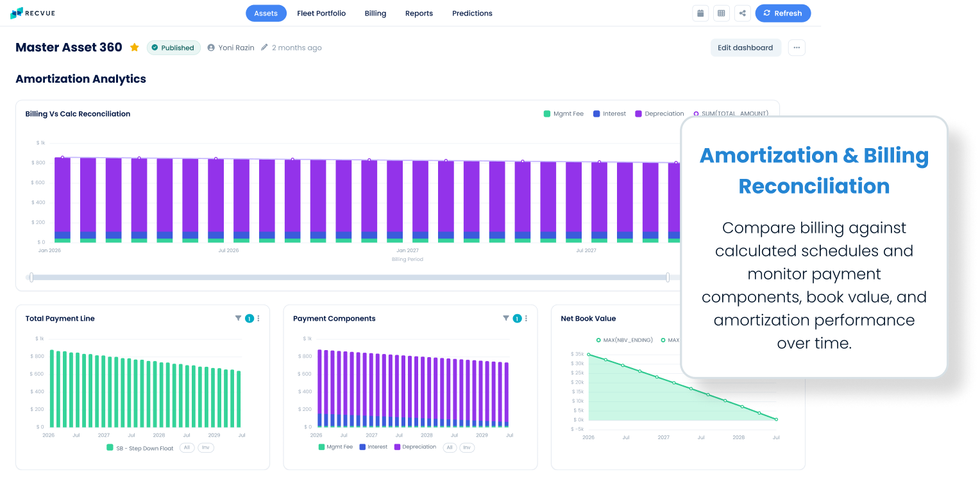Viewport: 980px width, 495px height.
Task: Click the All legend button under Total Payment Line
Action: tap(187, 448)
